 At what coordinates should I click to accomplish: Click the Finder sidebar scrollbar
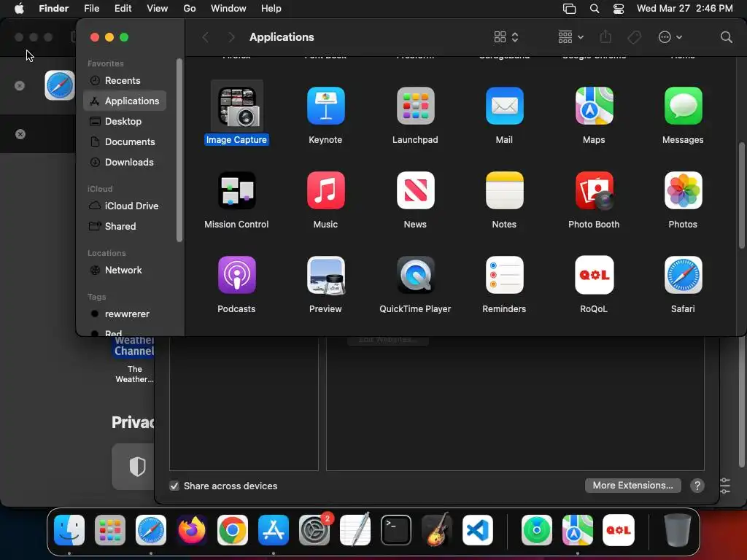(179, 150)
